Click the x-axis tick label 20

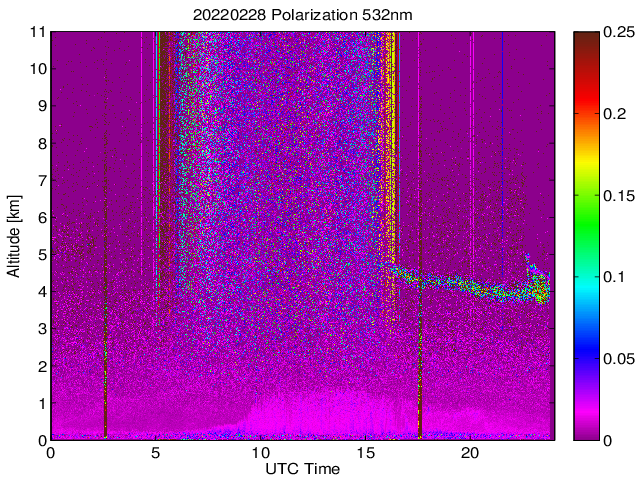pos(470,453)
